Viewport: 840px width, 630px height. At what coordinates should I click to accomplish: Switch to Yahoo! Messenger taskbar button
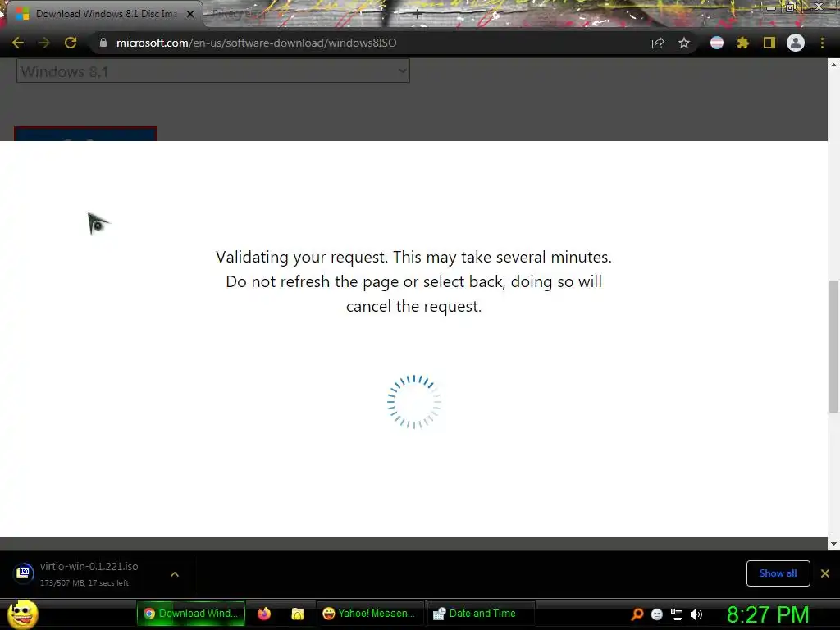click(x=369, y=614)
